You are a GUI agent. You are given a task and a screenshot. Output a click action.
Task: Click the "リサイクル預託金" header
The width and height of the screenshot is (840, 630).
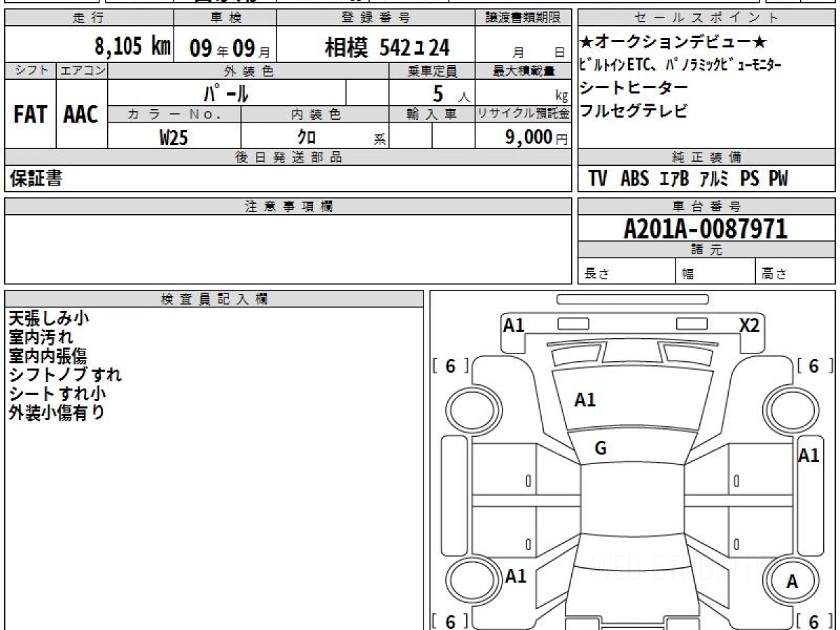pos(523,114)
